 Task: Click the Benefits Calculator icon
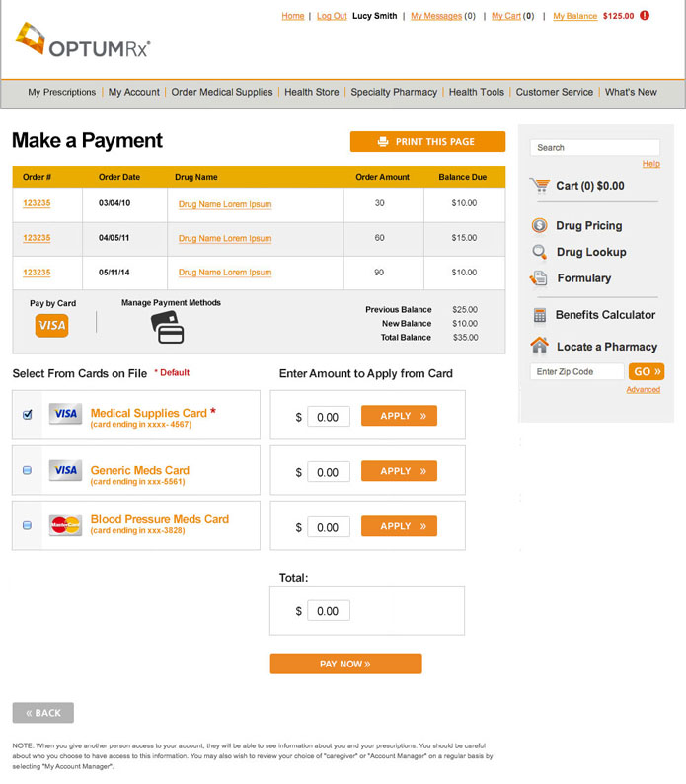pyautogui.click(x=539, y=315)
